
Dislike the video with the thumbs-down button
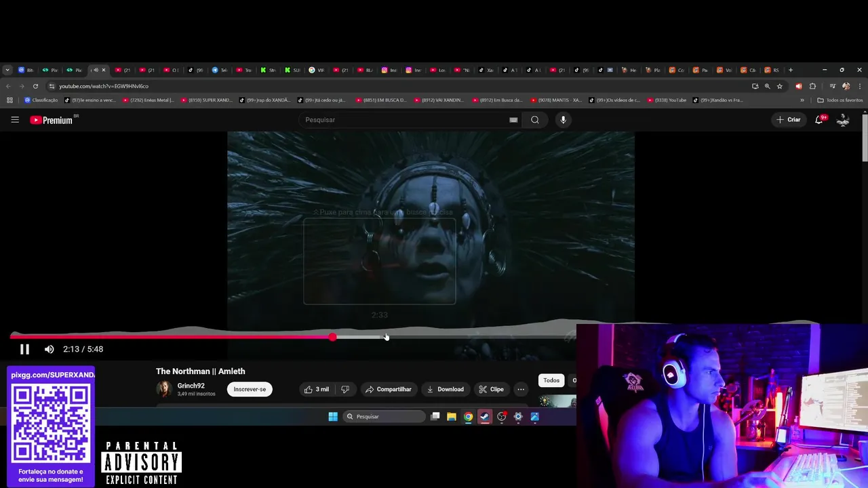click(345, 389)
